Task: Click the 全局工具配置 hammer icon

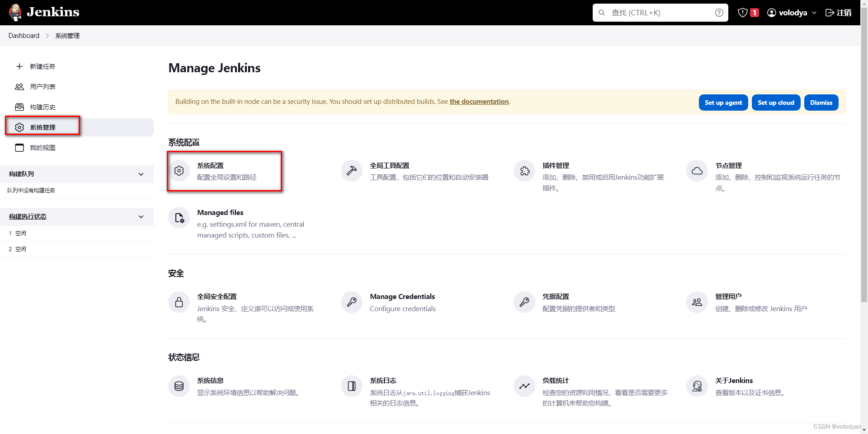Action: 352,171
